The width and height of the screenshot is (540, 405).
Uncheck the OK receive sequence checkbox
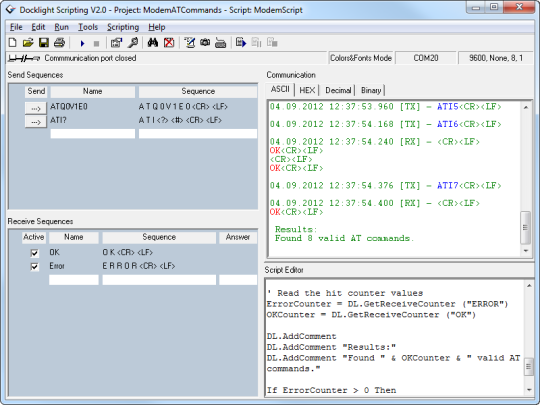pos(34,253)
